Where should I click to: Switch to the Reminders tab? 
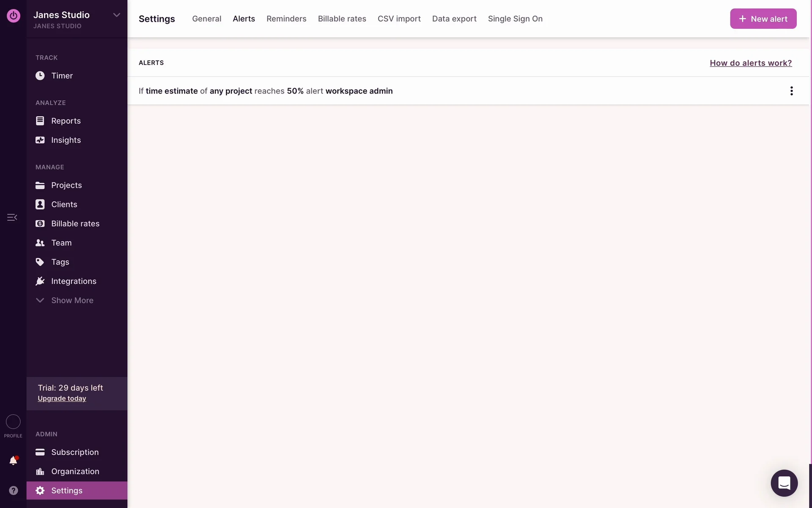click(x=286, y=19)
